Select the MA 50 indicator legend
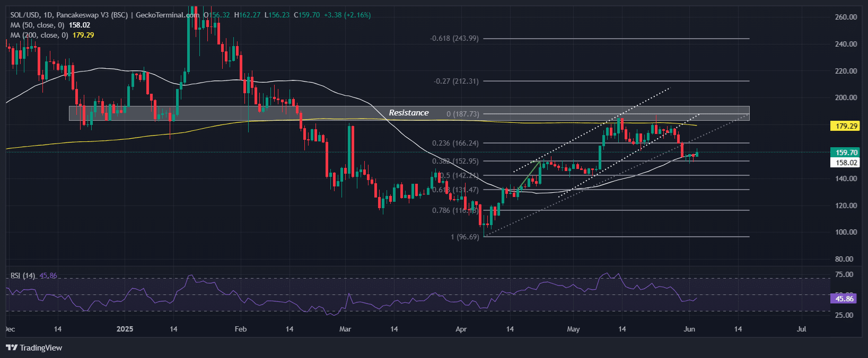This screenshot has height=358, width=868. point(37,25)
